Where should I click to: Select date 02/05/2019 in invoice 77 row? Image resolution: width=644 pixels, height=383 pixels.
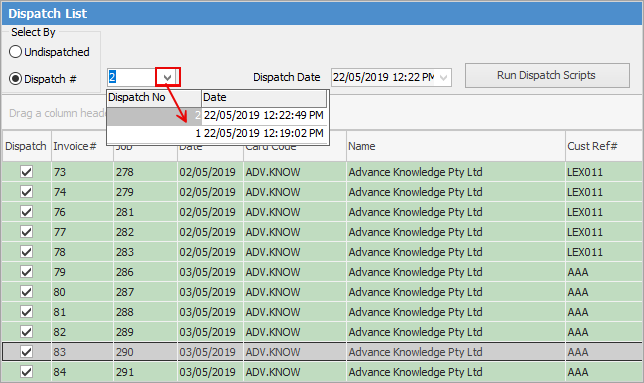[x=210, y=232]
